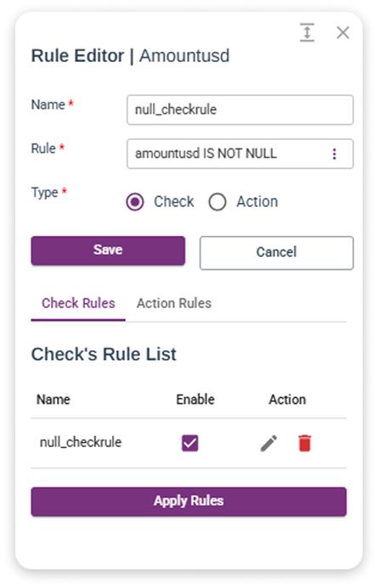Click inside the Rule expression field
This screenshot has height=588, width=378.
pyautogui.click(x=228, y=154)
